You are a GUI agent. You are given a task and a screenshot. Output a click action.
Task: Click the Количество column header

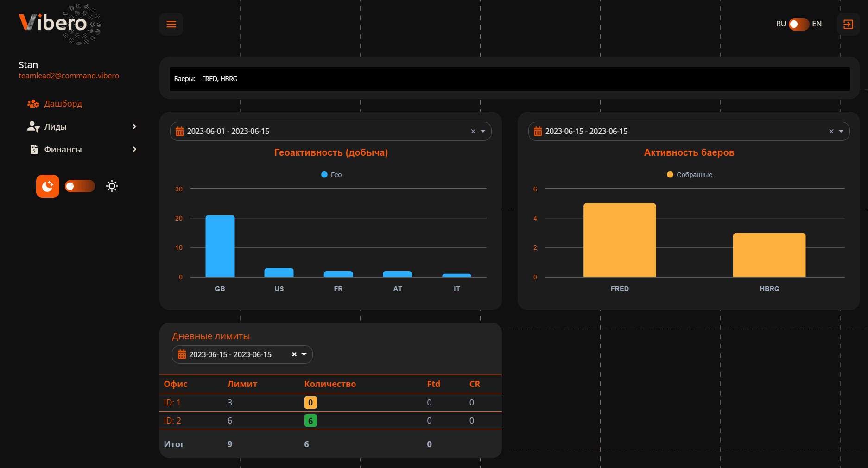(330, 384)
